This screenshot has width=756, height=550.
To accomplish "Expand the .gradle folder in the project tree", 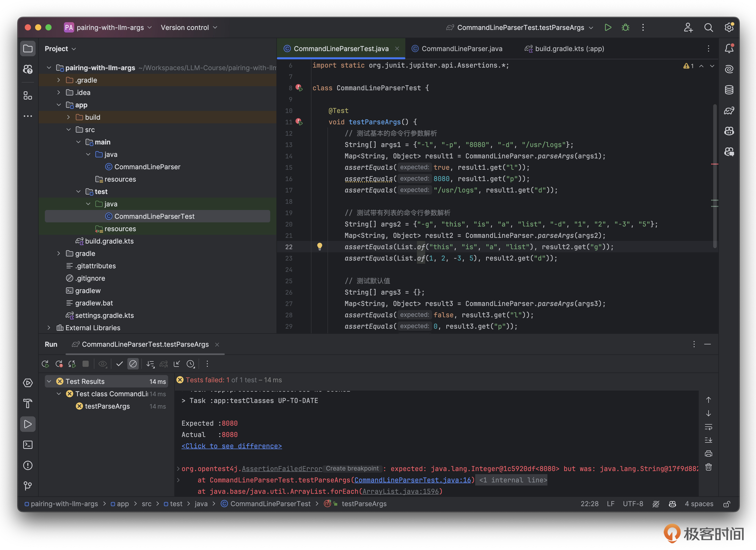I will (59, 80).
